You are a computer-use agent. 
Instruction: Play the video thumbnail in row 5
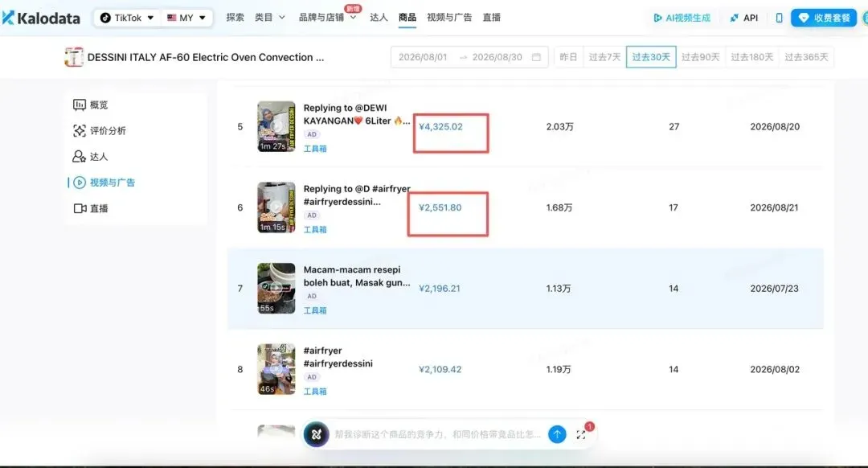click(276, 126)
